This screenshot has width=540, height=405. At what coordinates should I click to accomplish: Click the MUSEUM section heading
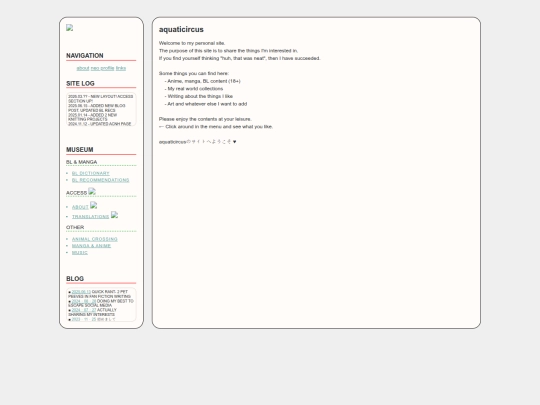tap(80, 150)
